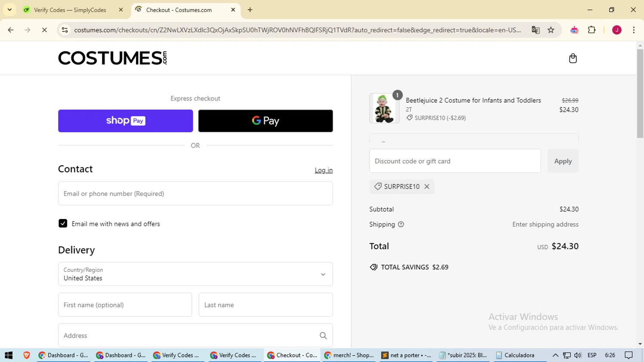Focus the Last name field
The image size is (644, 362).
point(266,305)
